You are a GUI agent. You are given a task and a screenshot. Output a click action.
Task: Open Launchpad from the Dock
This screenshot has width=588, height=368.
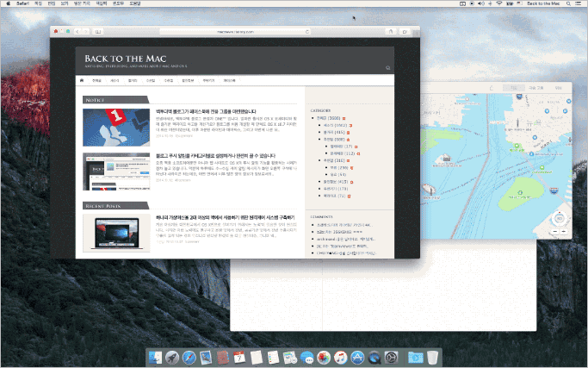172,357
